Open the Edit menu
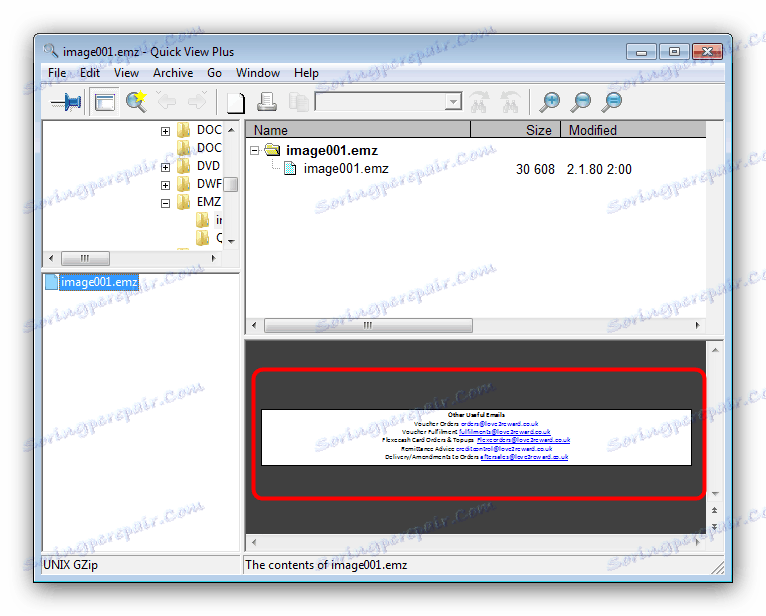This screenshot has width=766, height=616. (90, 73)
